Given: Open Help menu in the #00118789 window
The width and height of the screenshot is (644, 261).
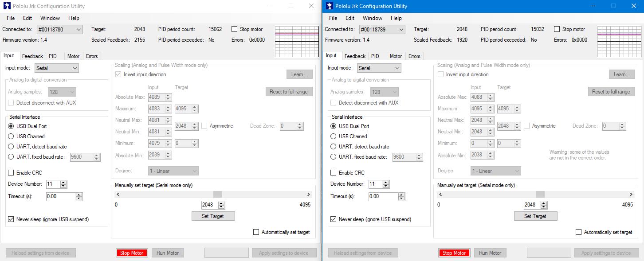Looking at the screenshot, I should [396, 18].
